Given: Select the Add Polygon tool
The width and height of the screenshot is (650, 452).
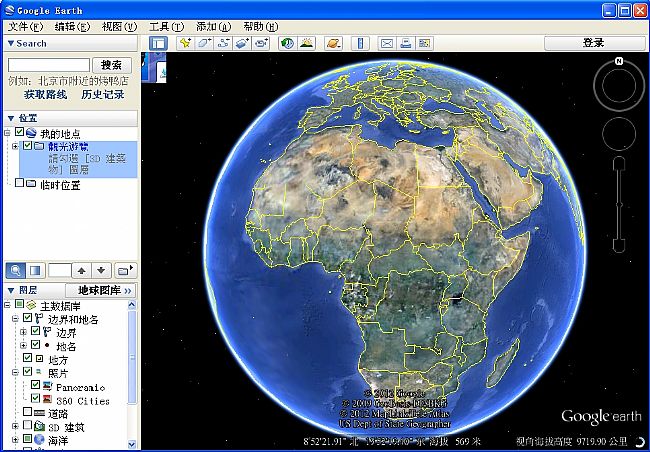Looking at the screenshot, I should (x=204, y=43).
